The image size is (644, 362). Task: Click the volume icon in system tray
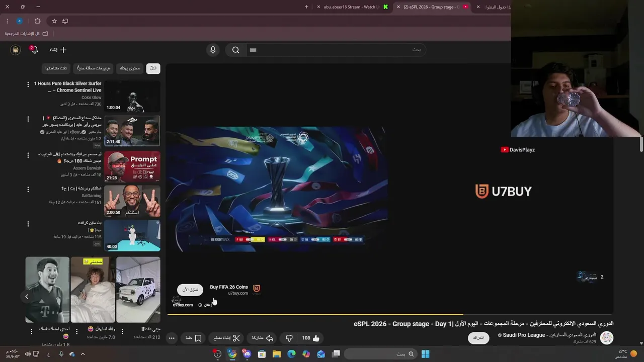tap(28, 354)
